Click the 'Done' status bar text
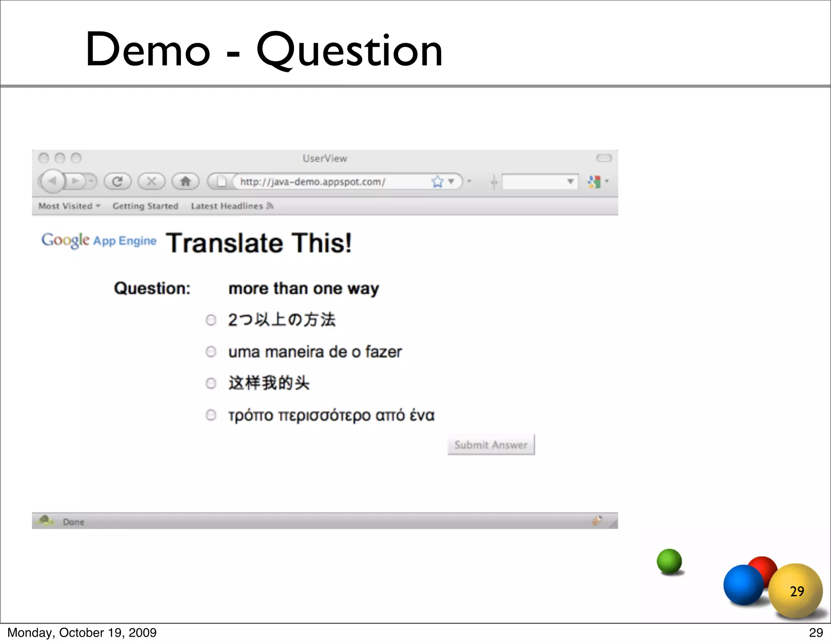The width and height of the screenshot is (831, 644). point(73,522)
